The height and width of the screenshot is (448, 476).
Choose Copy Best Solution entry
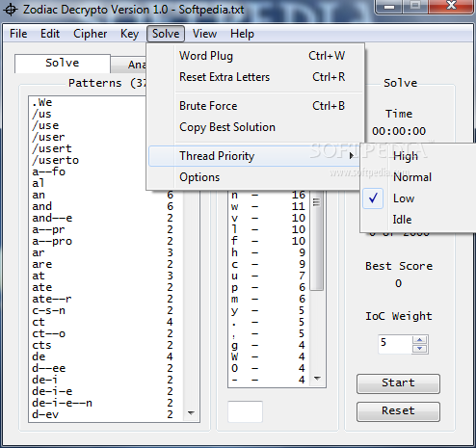pyautogui.click(x=255, y=127)
